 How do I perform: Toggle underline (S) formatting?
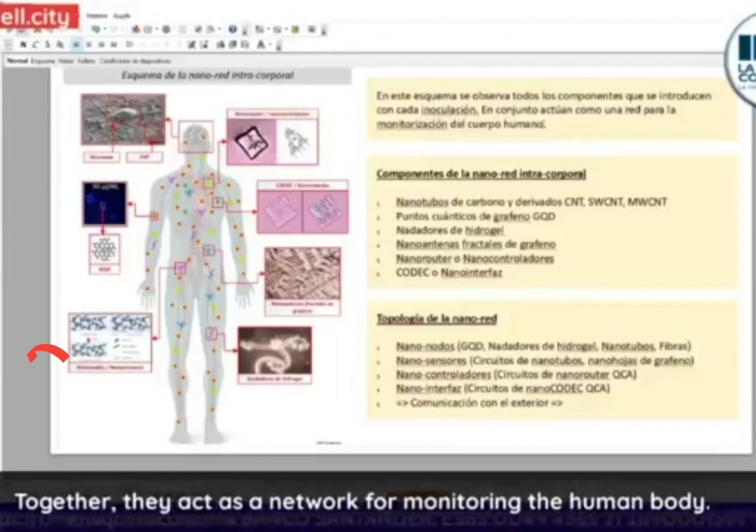pos(47,45)
